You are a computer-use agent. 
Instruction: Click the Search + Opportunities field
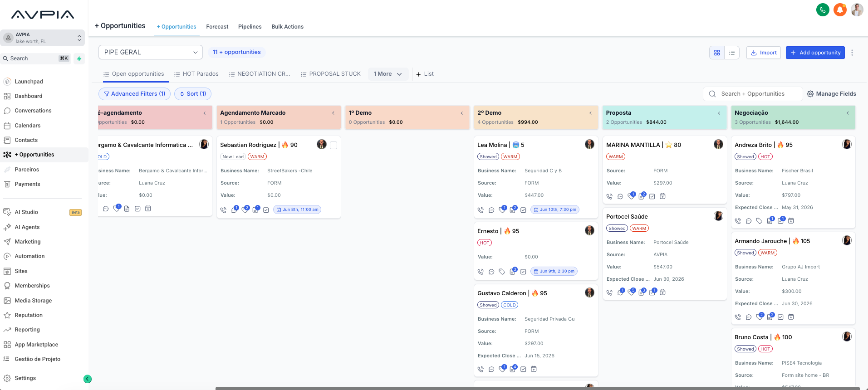pyautogui.click(x=753, y=94)
